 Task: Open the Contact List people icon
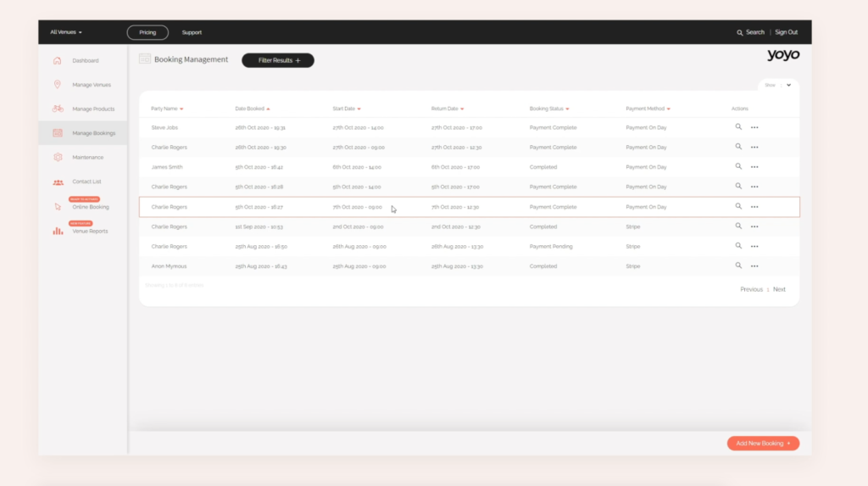click(x=58, y=182)
